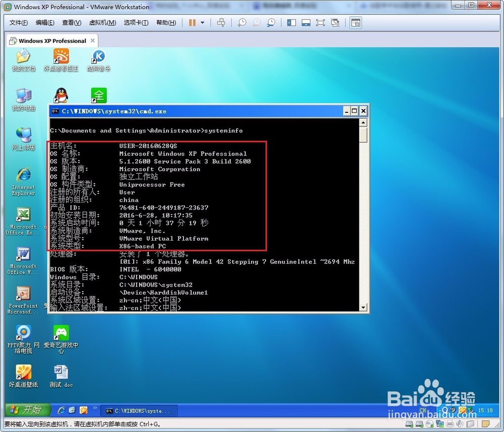Click the cmd scrollbar down arrow
This screenshot has height=432, width=504.
pyautogui.click(x=363, y=307)
